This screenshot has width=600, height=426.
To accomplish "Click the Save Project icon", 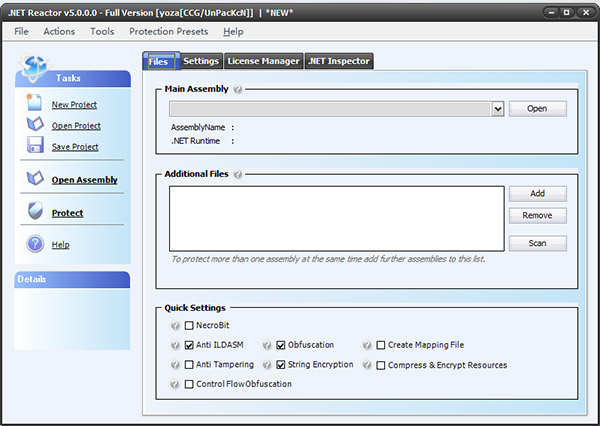I will (x=34, y=146).
